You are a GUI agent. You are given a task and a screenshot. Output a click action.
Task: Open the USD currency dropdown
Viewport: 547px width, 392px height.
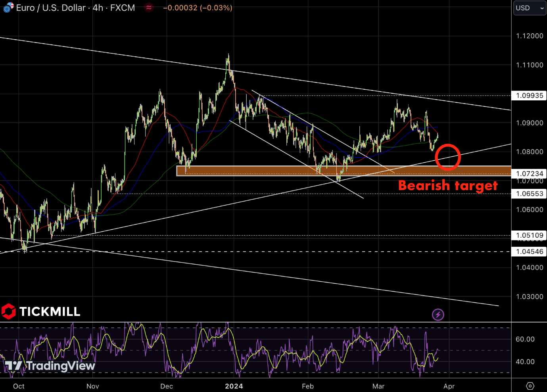click(530, 8)
